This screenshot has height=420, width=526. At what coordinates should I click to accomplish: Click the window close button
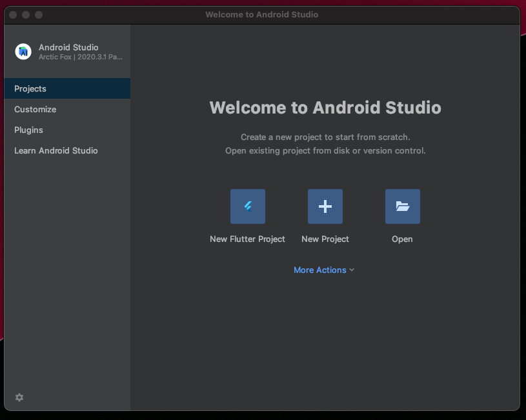(x=13, y=15)
